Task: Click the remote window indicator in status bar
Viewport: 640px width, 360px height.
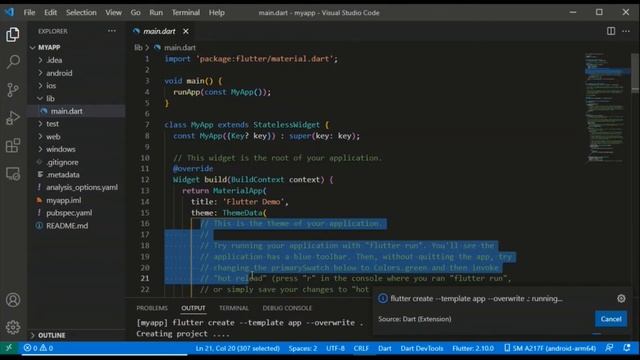Action: tap(9, 348)
